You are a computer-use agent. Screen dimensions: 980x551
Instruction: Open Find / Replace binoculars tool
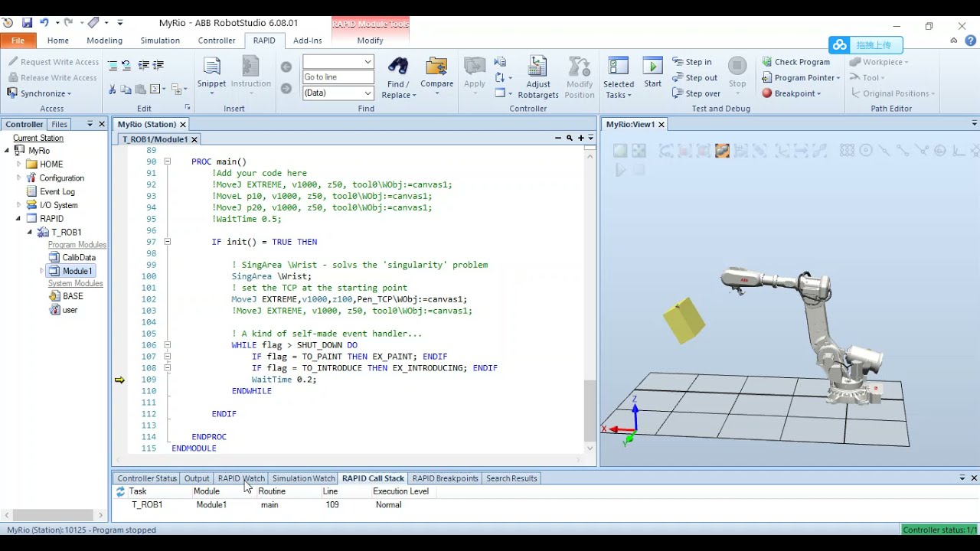tap(398, 77)
